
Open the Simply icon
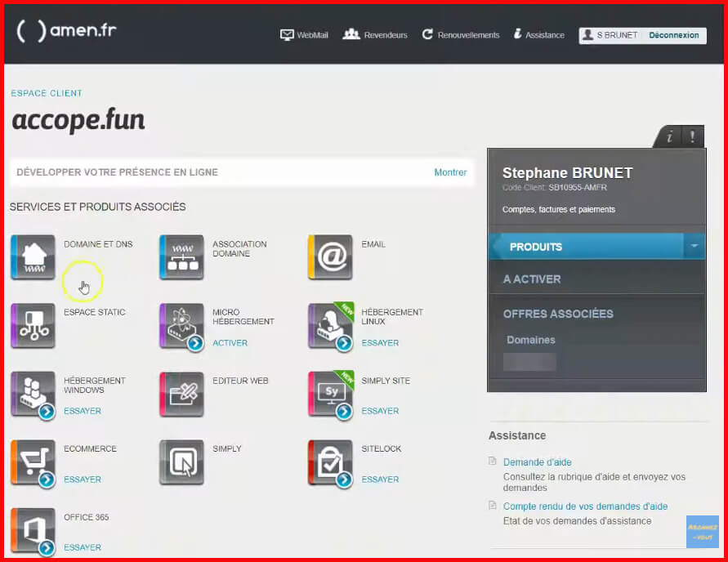(x=181, y=462)
